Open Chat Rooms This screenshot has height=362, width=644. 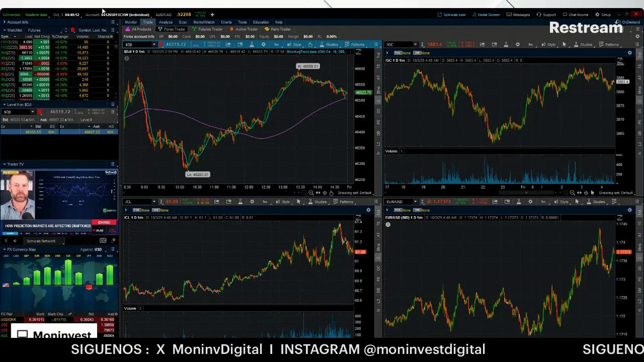click(x=575, y=15)
